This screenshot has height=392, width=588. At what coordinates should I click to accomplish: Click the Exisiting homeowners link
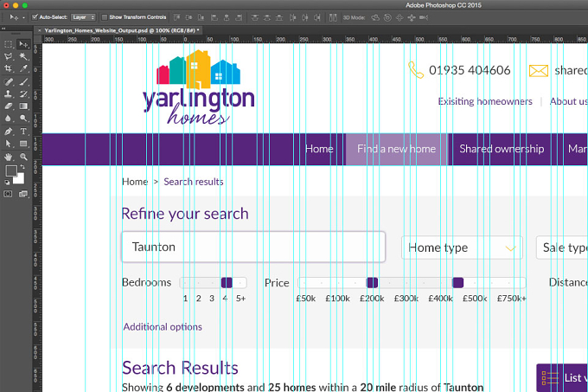click(485, 101)
